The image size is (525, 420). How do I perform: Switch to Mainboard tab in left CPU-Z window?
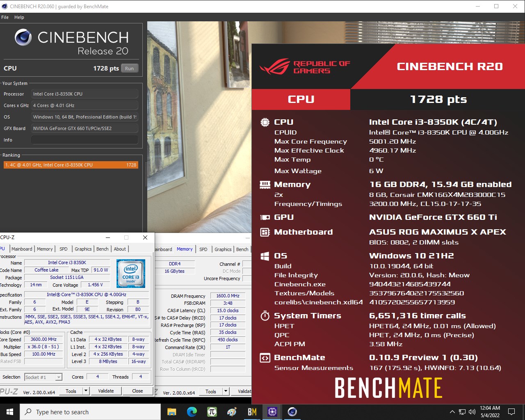(22, 249)
